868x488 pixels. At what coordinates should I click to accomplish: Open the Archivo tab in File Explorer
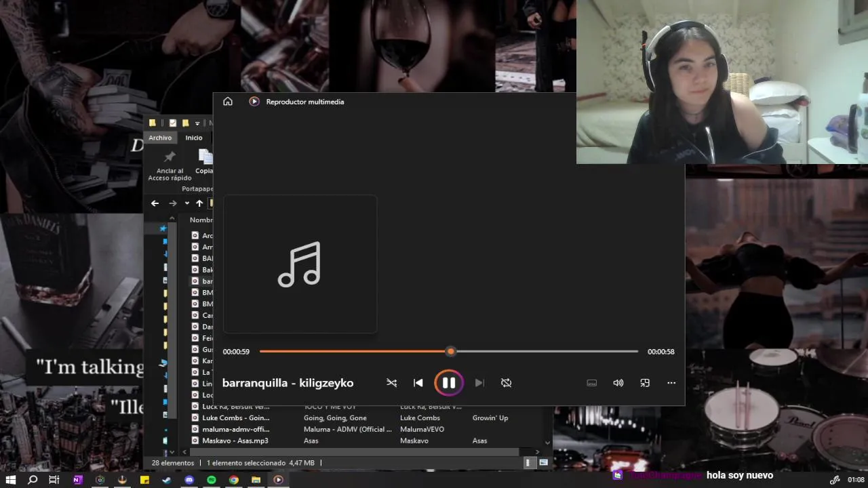(x=160, y=138)
